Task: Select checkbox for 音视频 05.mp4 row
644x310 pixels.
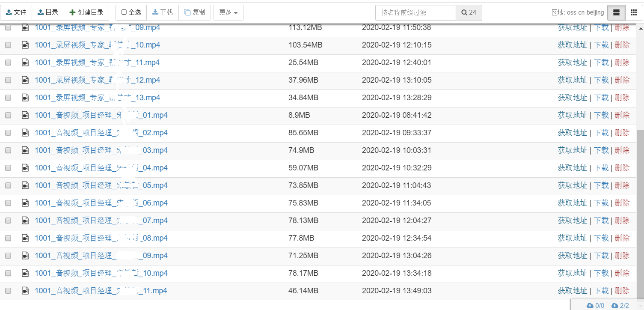Action: point(8,185)
